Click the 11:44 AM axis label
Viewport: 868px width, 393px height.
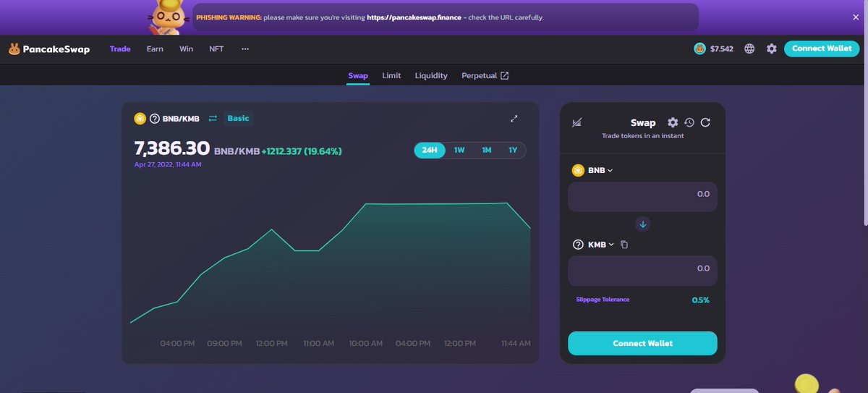(x=516, y=343)
